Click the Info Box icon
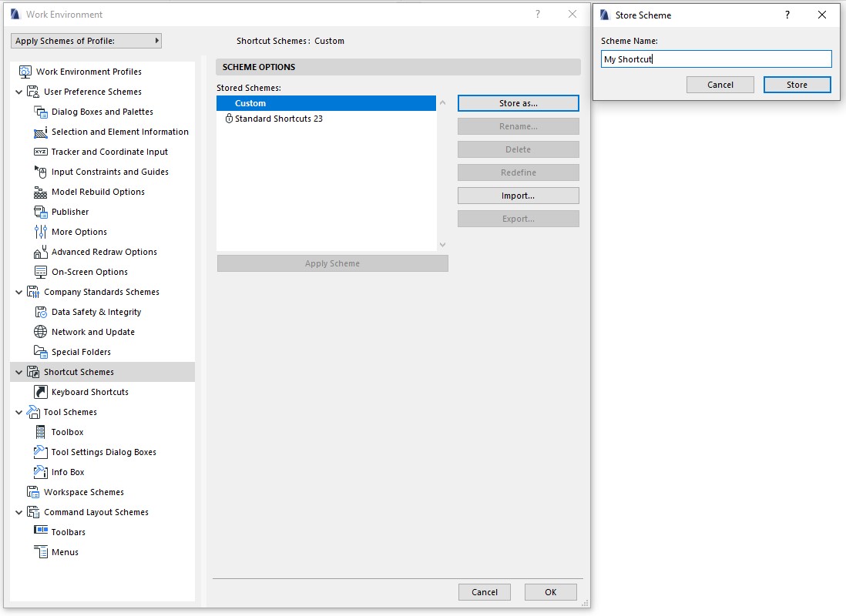846x616 pixels. [x=41, y=472]
